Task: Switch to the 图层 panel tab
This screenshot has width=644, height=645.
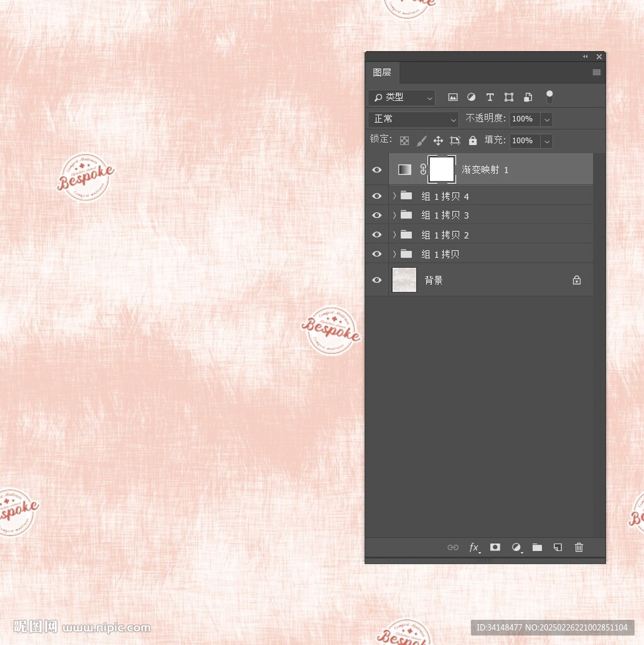Action: 382,73
